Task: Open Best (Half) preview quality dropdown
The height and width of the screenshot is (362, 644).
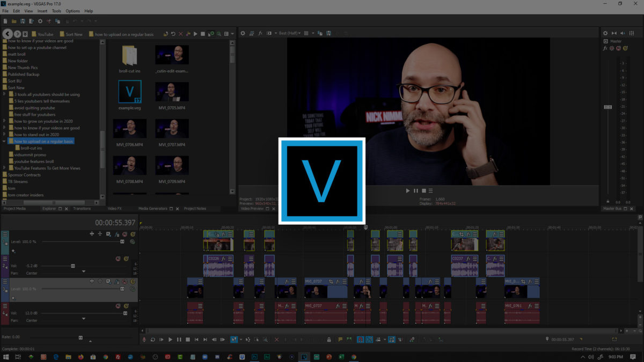Action: coord(290,33)
